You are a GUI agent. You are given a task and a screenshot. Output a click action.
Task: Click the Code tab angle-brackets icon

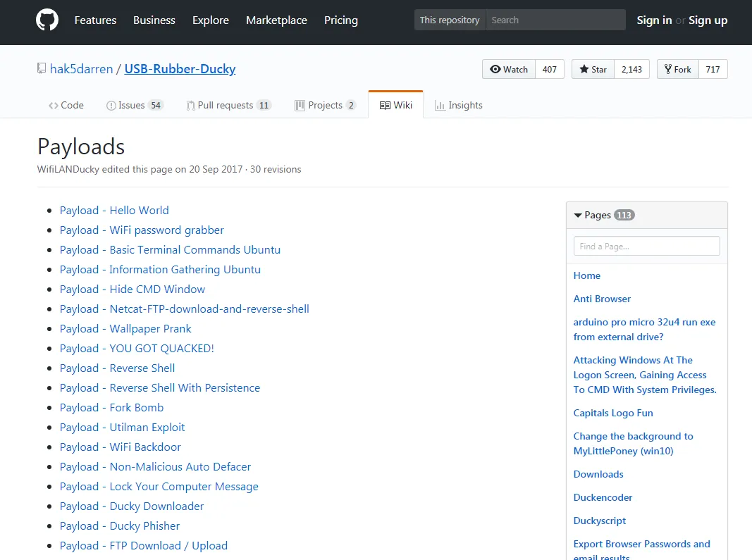[x=54, y=106]
